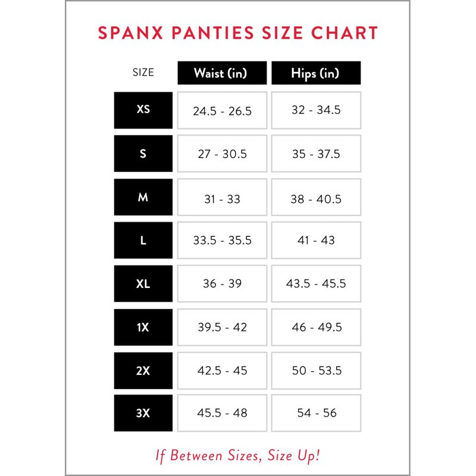Select the S size label
The image size is (476, 476).
(143, 154)
